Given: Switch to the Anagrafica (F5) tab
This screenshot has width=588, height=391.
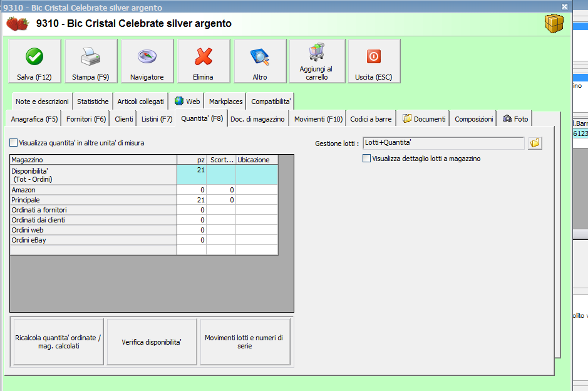Looking at the screenshot, I should [x=34, y=119].
